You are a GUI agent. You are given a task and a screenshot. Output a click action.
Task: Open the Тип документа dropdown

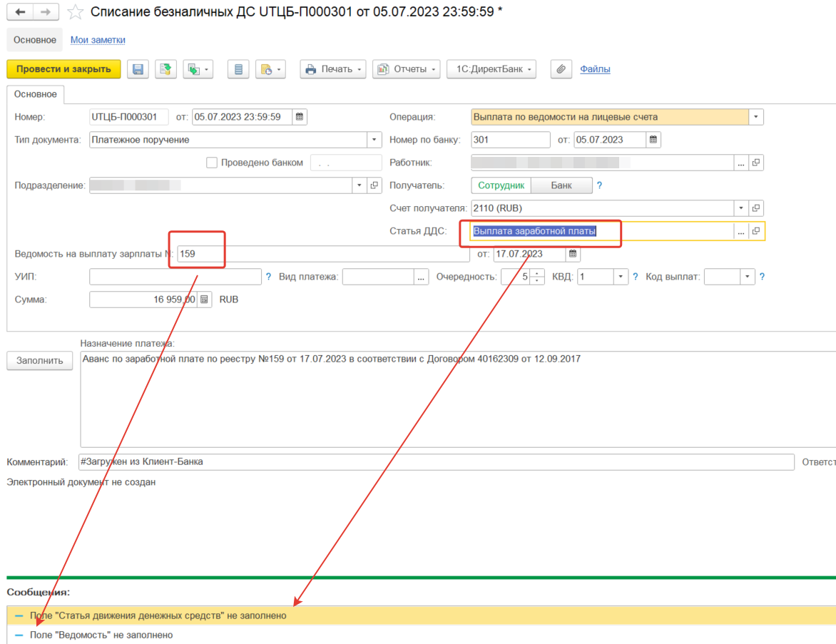[374, 140]
